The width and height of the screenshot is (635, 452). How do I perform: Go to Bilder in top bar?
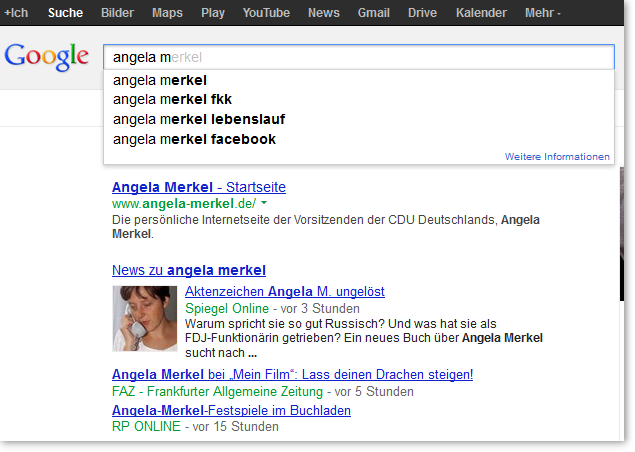(117, 13)
